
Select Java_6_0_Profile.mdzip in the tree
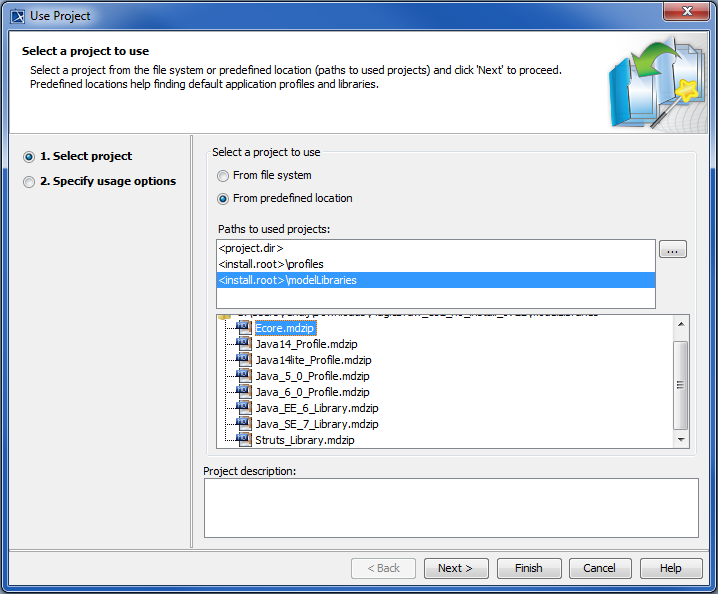[x=312, y=392]
